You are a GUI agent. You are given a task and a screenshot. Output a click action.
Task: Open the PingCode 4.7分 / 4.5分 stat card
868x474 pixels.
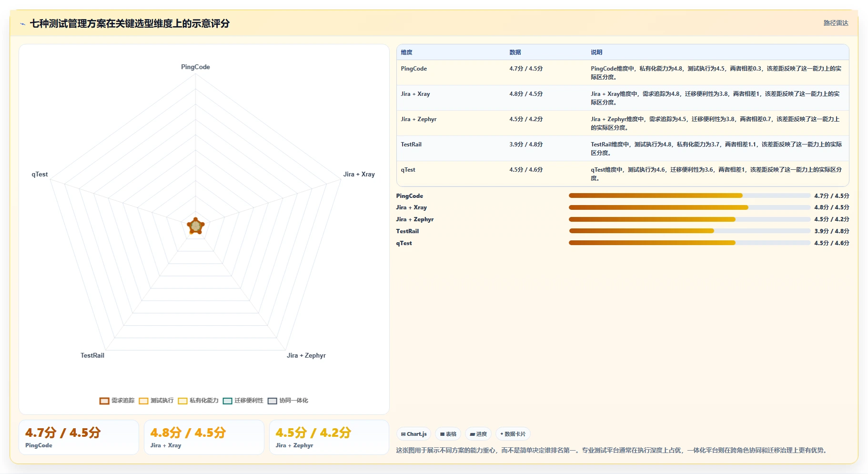79,437
